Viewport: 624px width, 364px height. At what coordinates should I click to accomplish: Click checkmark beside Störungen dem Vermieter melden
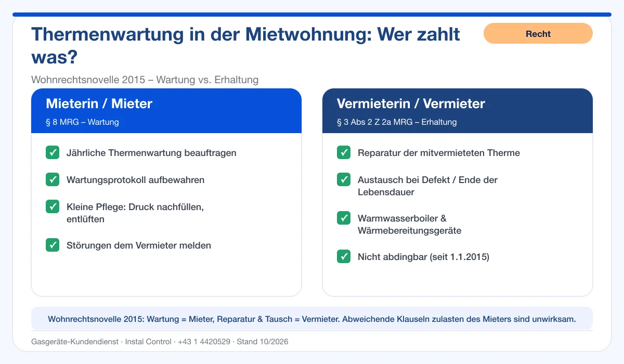(x=53, y=245)
